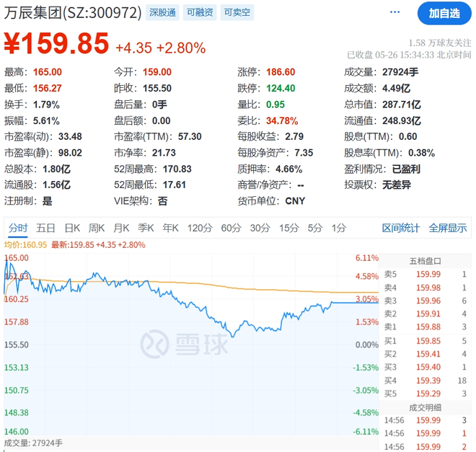Switch to the 五日 chart tab

point(46,228)
